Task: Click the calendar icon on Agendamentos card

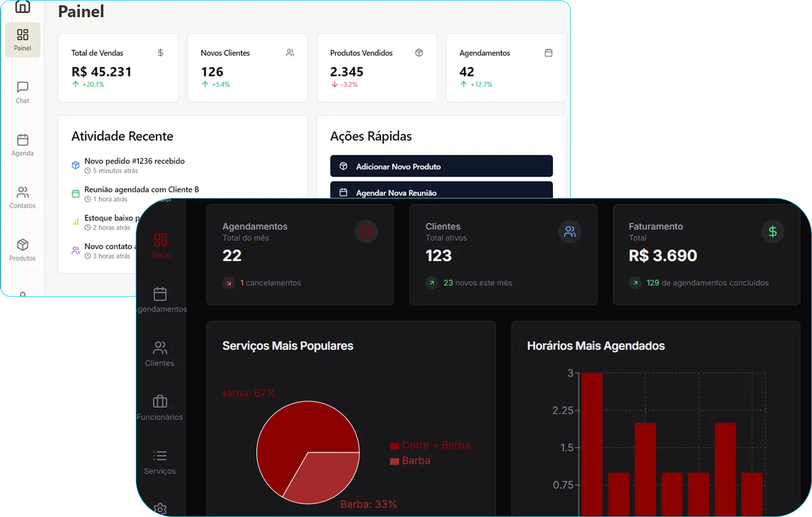Action: 548,53
